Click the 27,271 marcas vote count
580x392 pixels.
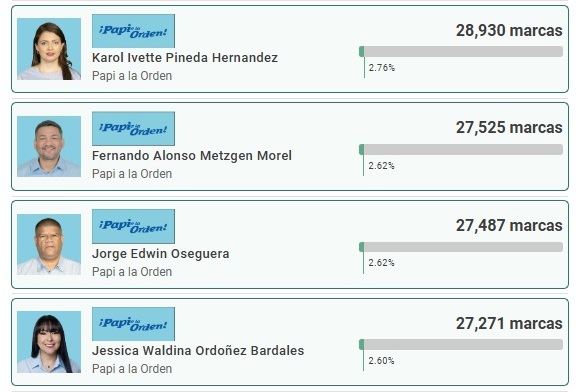pos(509,324)
